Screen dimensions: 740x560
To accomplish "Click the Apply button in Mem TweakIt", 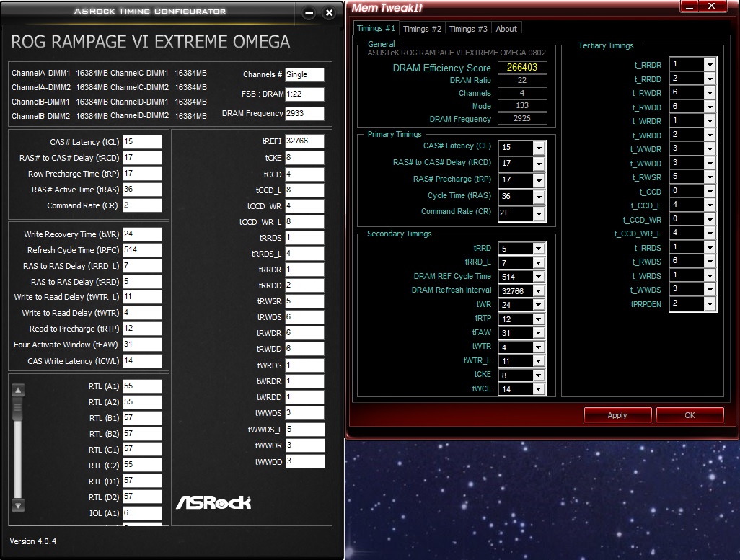I will pos(617,415).
